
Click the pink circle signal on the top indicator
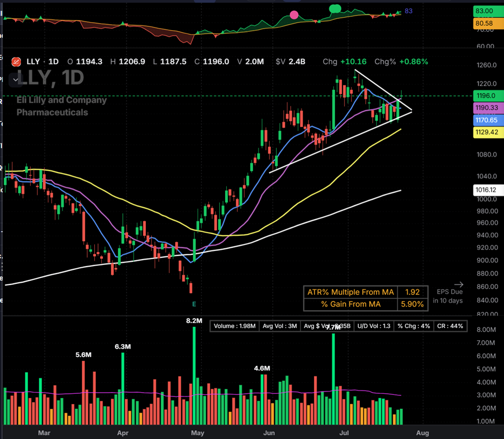pyautogui.click(x=294, y=15)
